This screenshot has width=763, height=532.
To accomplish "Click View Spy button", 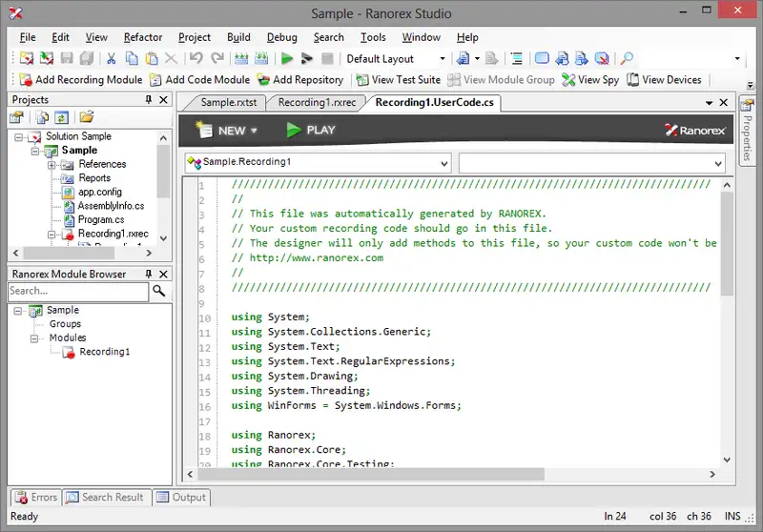I will (x=590, y=80).
